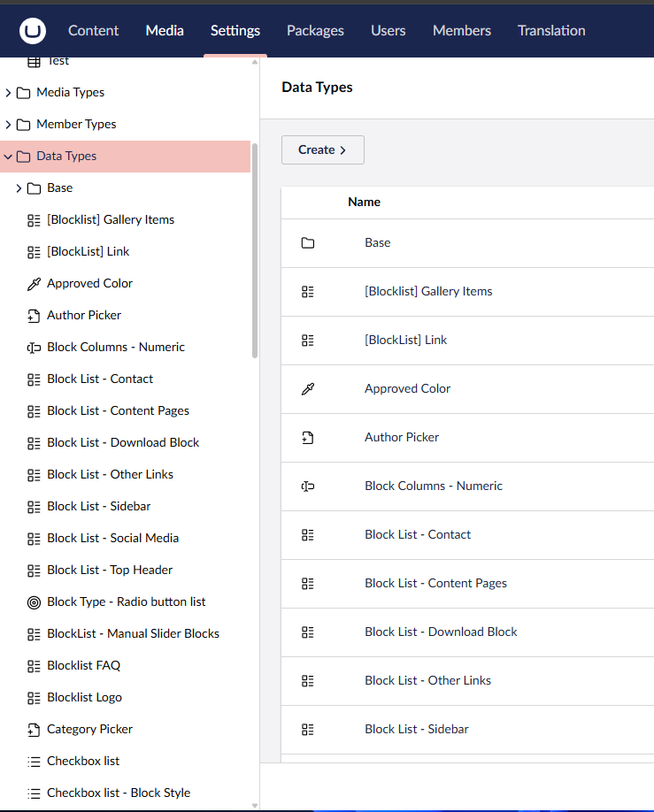Click the list icon beside Checkbox list - Block Style
The width and height of the screenshot is (654, 812).
coord(33,793)
